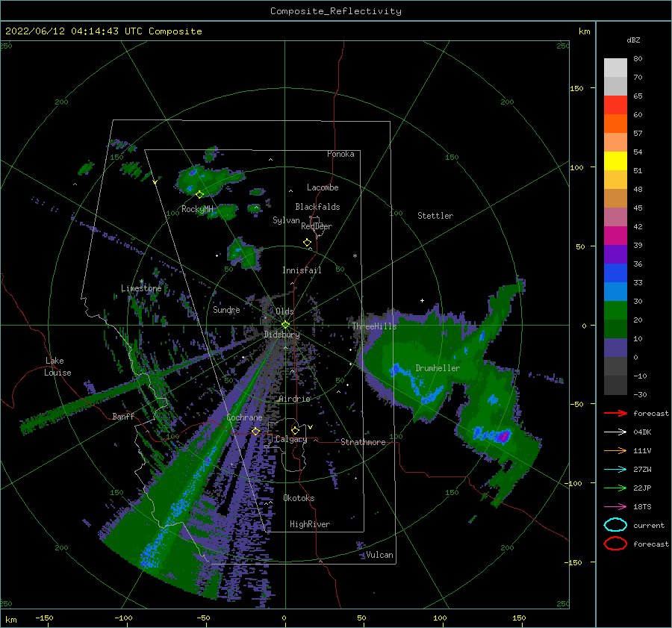Click the purple 39 dBZ swatch
Viewport: 672px width, 628px height.
pos(615,254)
